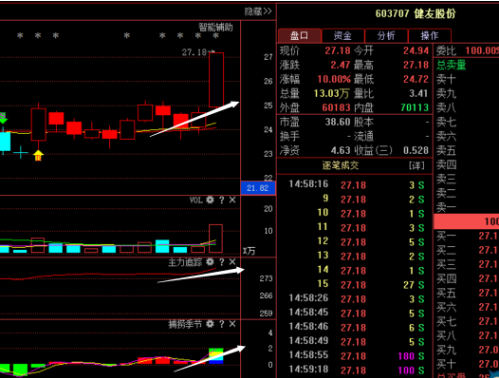Viewport: 499px width, 378px height.
Task: Close the VOL indicator panel
Action: [x=232, y=200]
